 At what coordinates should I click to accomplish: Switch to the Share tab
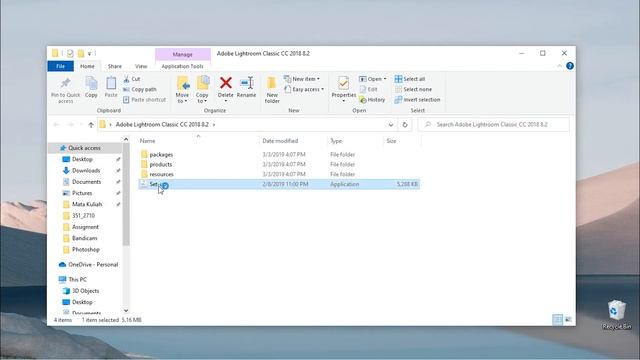click(115, 66)
